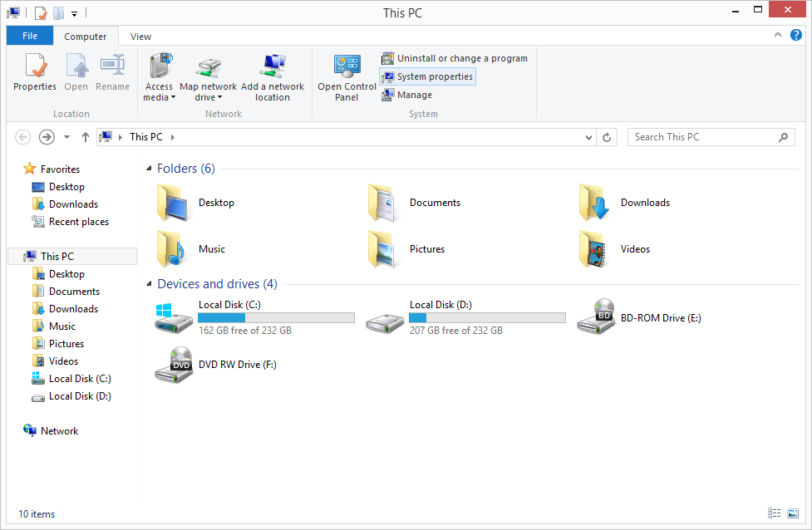Open System properties from the ribbon
Screen dimensions: 812x530
(x=427, y=76)
